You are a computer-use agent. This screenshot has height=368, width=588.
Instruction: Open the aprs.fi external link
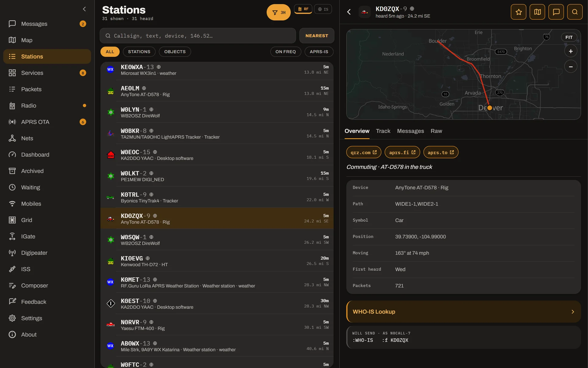pyautogui.click(x=402, y=152)
